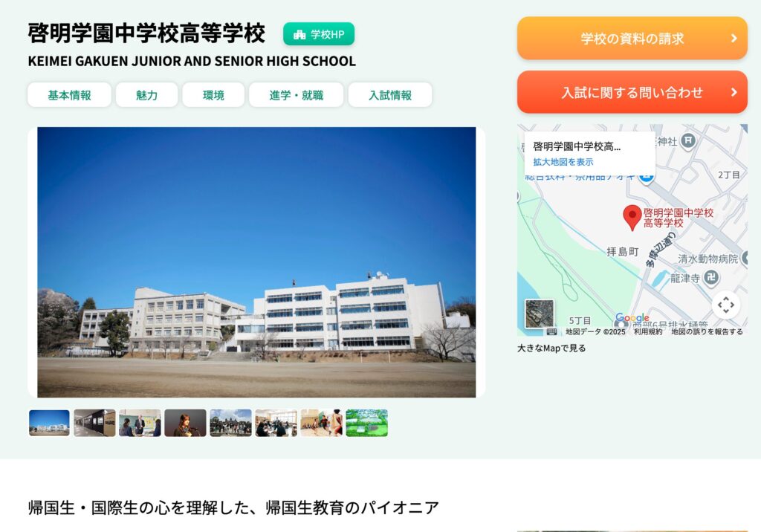
Task: Open the 大きなMapで見る link
Action: pyautogui.click(x=551, y=348)
